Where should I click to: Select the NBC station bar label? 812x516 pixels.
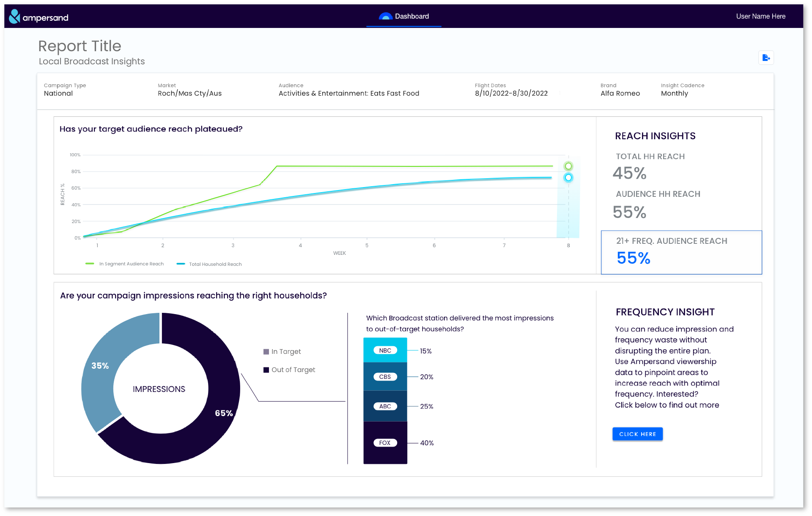[x=385, y=350]
